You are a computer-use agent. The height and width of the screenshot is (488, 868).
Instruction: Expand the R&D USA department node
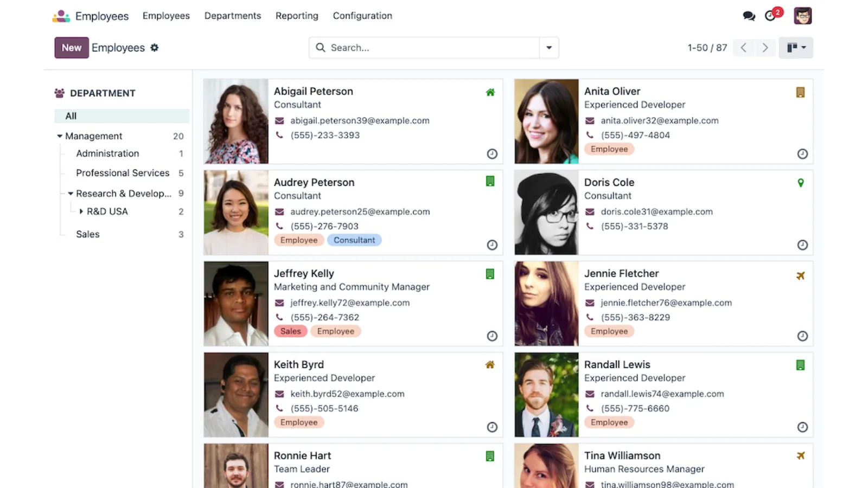click(81, 211)
